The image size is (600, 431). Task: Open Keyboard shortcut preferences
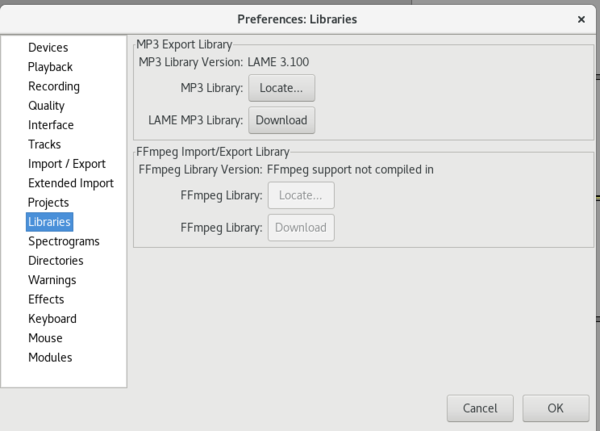(52, 318)
